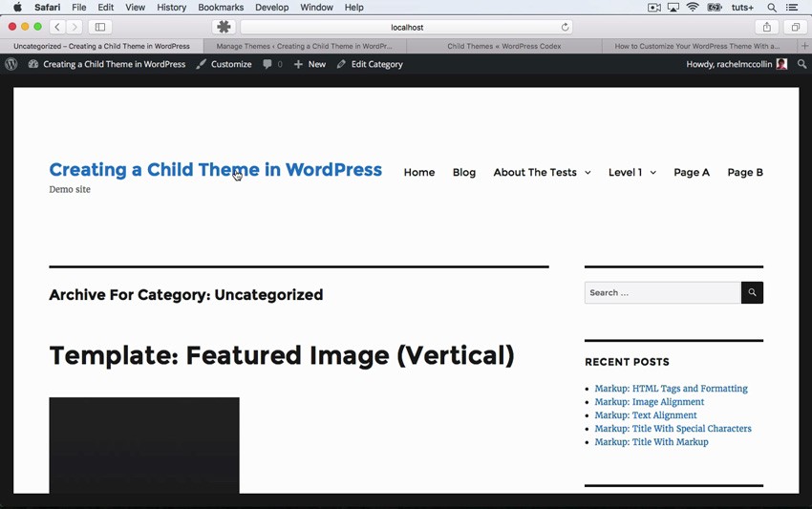Click the extension puzzle piece icon
This screenshot has width=812, height=509.
point(224,27)
